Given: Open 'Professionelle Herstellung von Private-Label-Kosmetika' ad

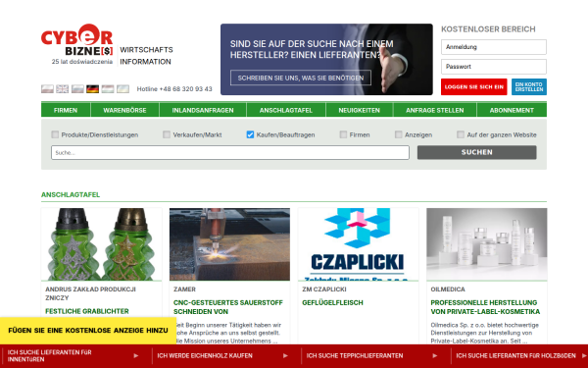Looking at the screenshot, I should [x=485, y=307].
